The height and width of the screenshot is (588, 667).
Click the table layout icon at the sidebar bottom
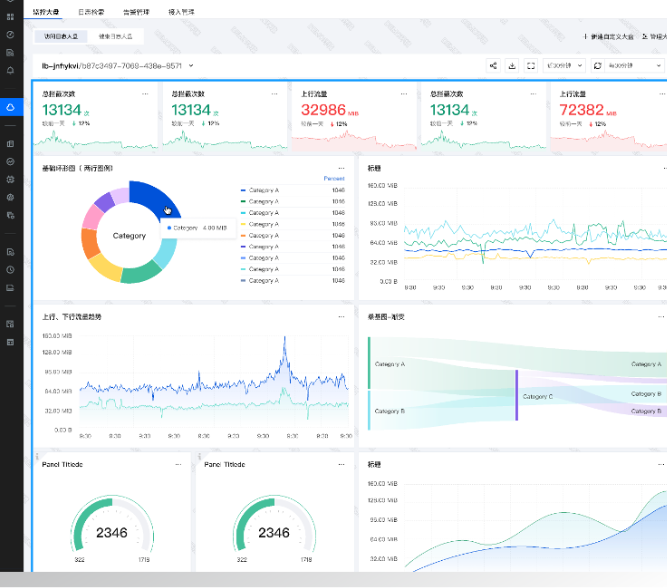pos(11,342)
